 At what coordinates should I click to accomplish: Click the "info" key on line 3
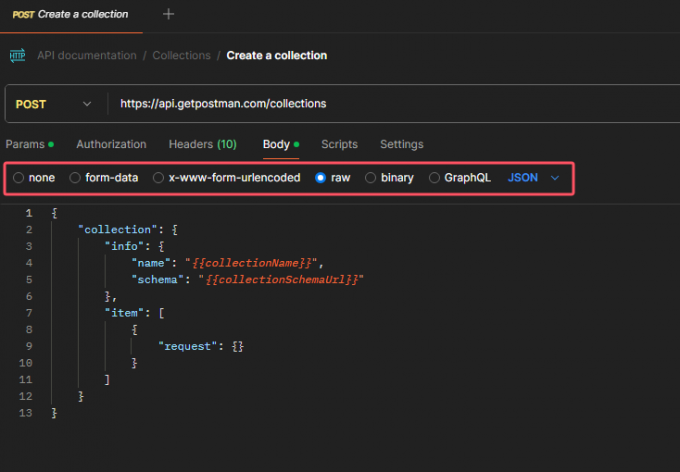coord(124,246)
